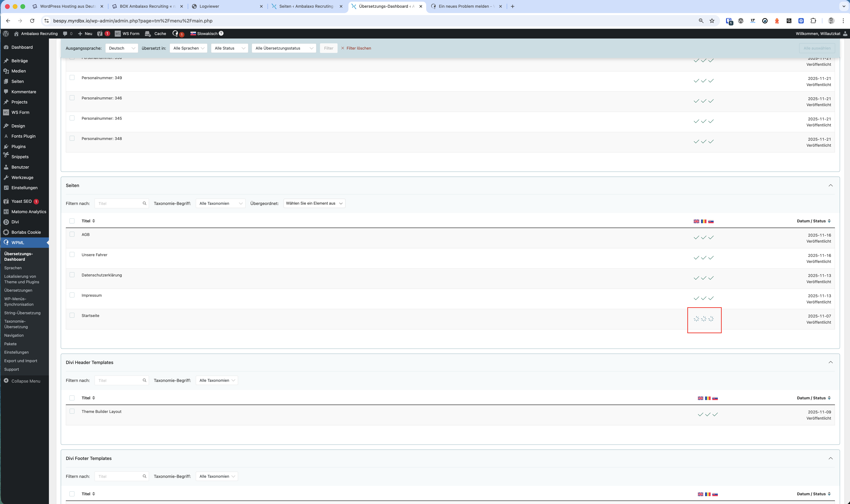Reload the page with browser refresh icon
The image size is (850, 504).
pos(32,21)
